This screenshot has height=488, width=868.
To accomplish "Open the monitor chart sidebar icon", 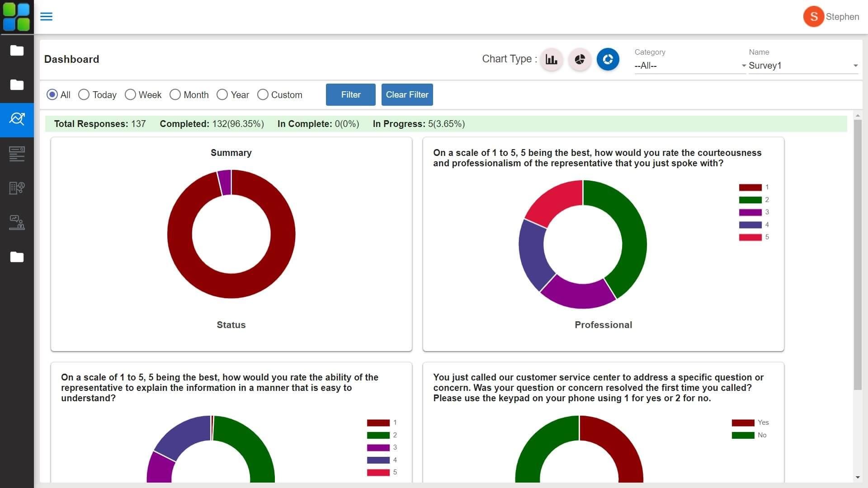I will 17,222.
